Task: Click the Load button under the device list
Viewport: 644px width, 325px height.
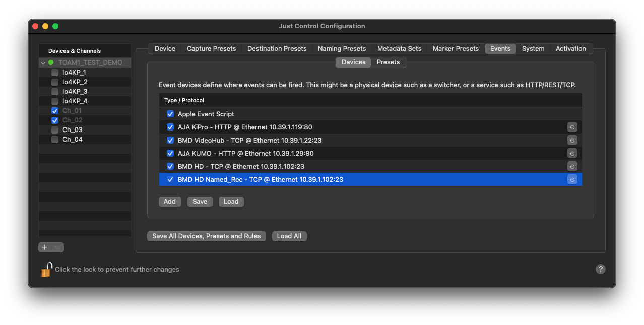Action: pyautogui.click(x=231, y=202)
